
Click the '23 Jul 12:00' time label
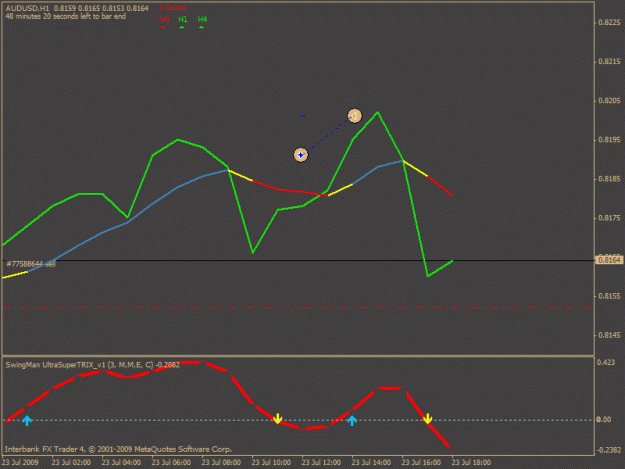click(321, 462)
